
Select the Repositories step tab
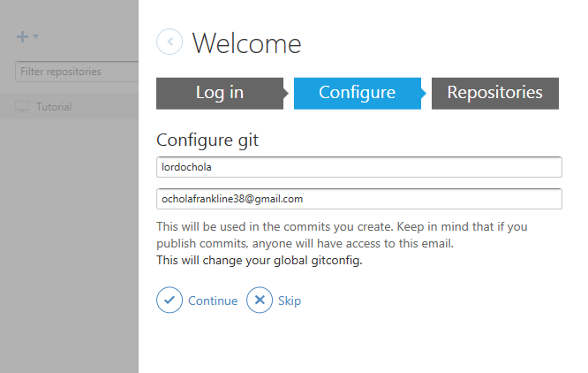coord(495,94)
